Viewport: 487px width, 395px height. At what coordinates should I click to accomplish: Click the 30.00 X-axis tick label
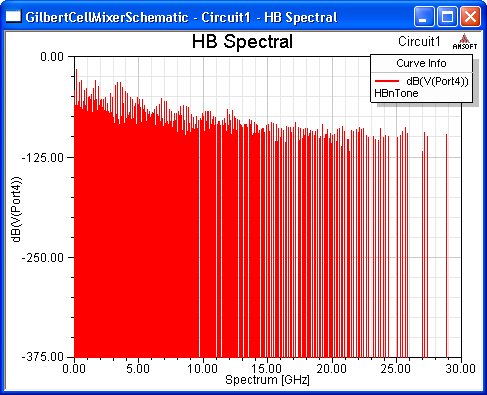(x=460, y=369)
